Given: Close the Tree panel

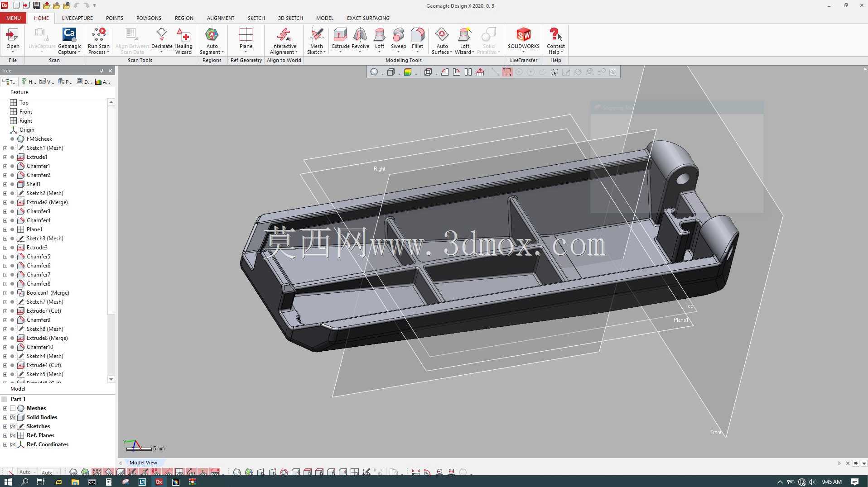Looking at the screenshot, I should 110,71.
